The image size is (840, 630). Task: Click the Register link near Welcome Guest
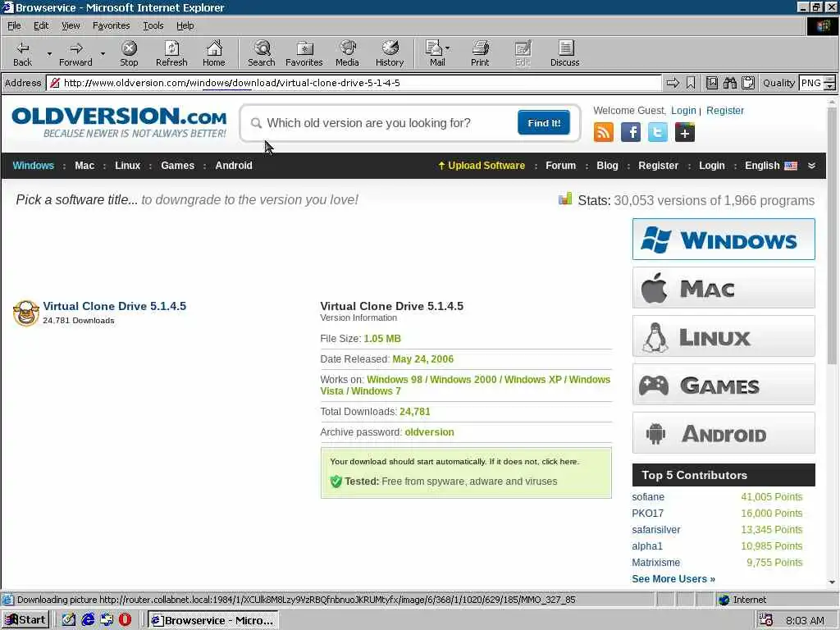tap(725, 111)
